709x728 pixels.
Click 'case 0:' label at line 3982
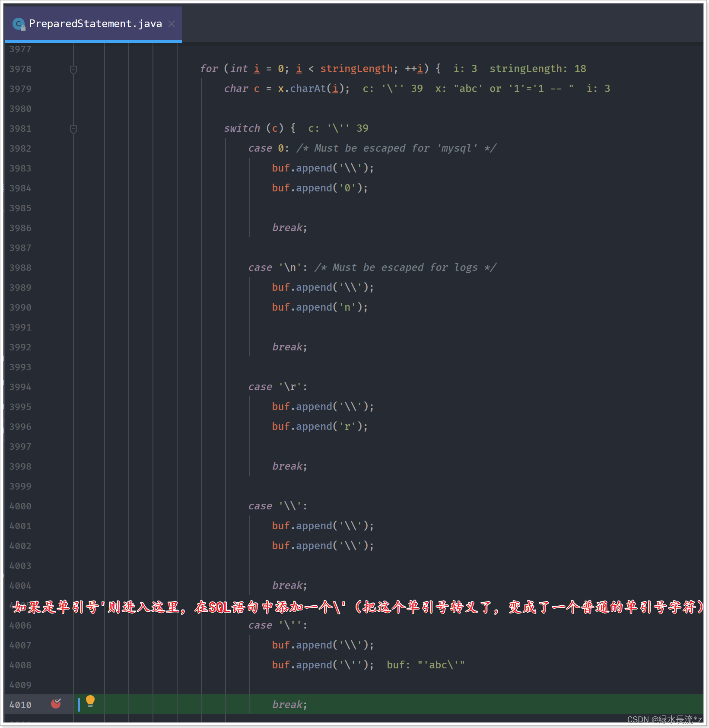pyautogui.click(x=268, y=148)
